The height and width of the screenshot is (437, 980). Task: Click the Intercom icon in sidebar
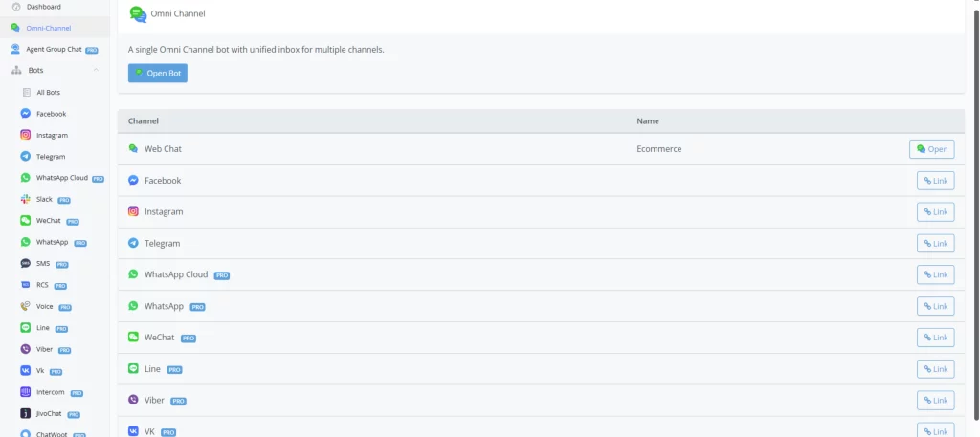26,392
